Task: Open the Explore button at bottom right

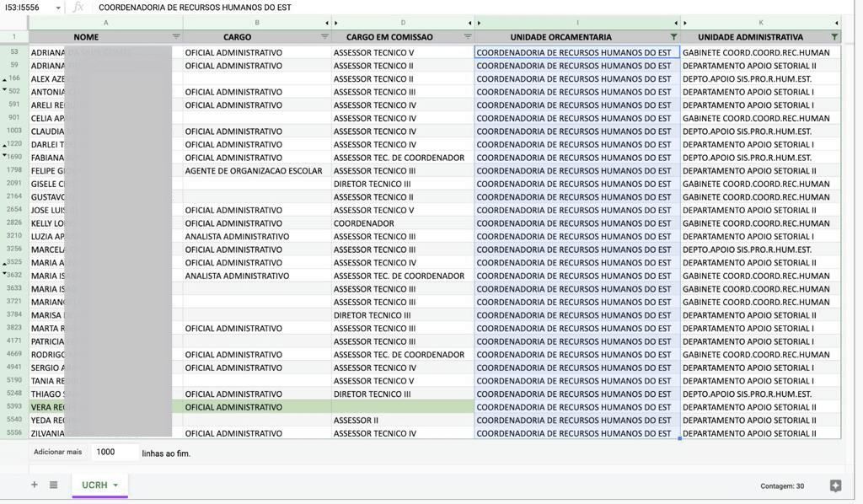Action: click(x=835, y=485)
